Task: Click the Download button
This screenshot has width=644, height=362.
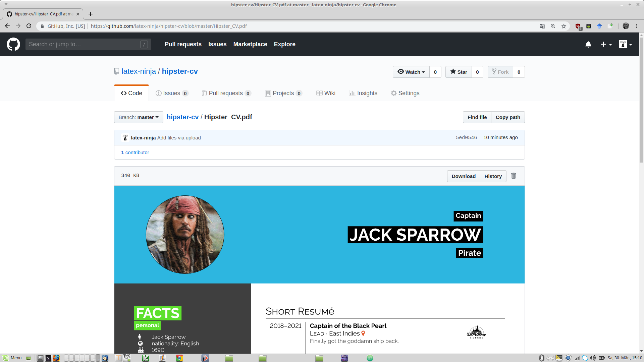Action: pos(464,176)
